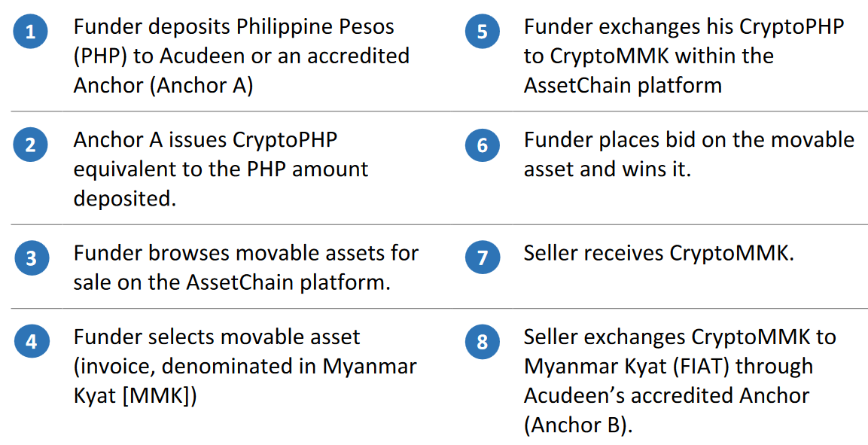Click the step 6 number badge
This screenshot has height=445, width=868.
pyautogui.click(x=482, y=145)
